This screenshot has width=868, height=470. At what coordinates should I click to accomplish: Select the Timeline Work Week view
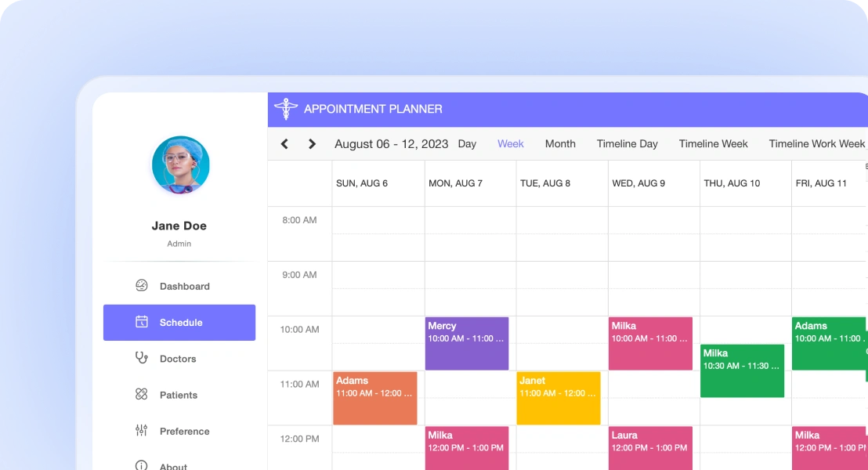[816, 144]
